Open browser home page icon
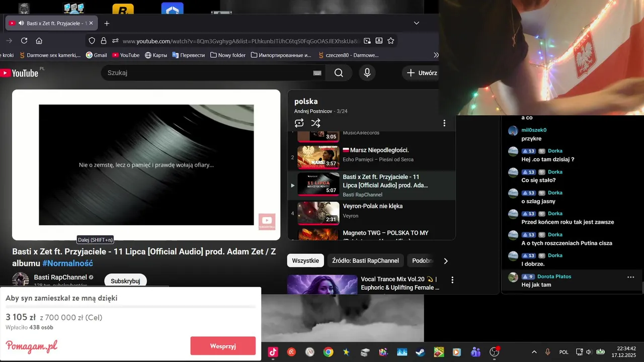The width and height of the screenshot is (644, 362). point(39,41)
